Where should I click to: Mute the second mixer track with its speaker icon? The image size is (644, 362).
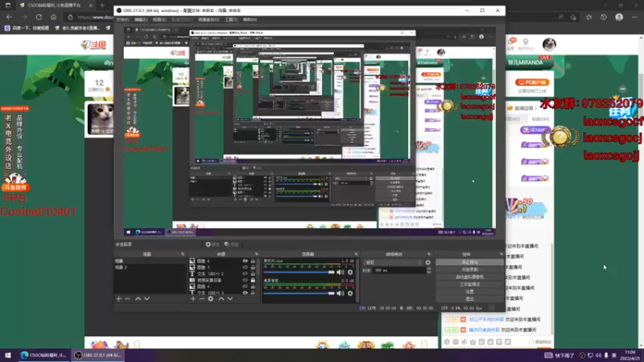341,293
